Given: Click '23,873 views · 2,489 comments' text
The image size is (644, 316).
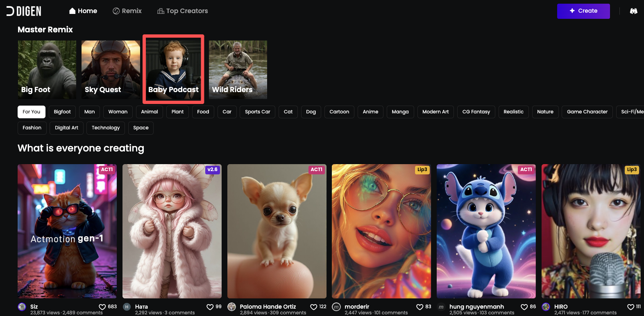Looking at the screenshot, I should pyautogui.click(x=66, y=313).
